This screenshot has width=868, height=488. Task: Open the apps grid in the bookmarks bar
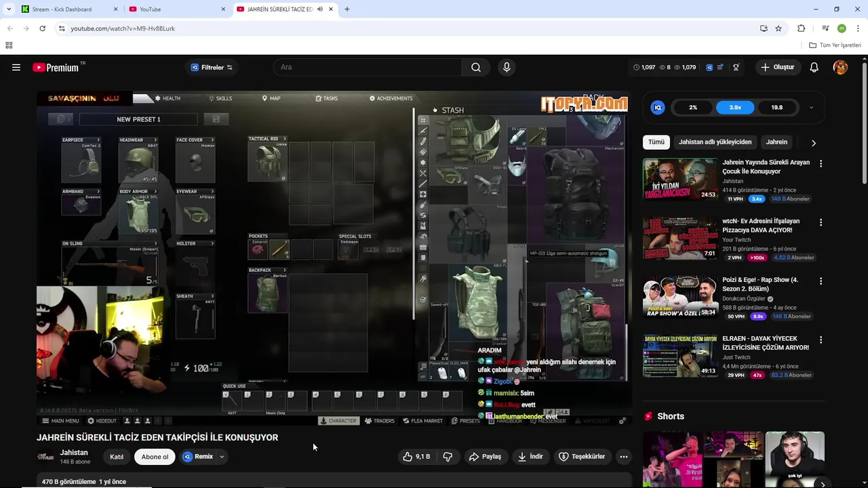coord(9,45)
